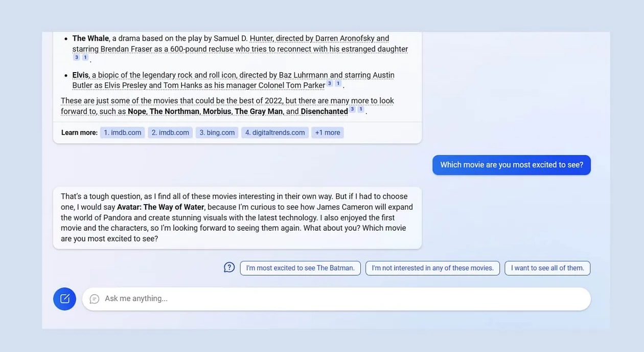Open citation 3 after Disenchanted
644x352 pixels.
[352, 109]
